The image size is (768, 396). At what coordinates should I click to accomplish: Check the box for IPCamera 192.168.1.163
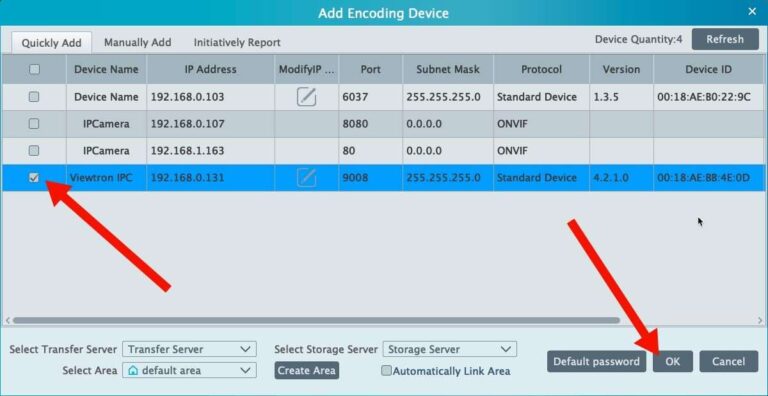(x=34, y=150)
